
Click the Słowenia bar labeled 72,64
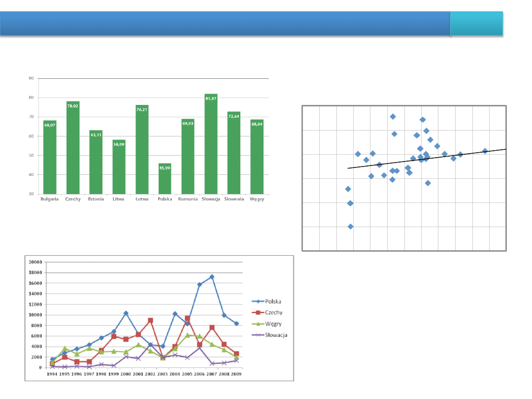click(234, 153)
